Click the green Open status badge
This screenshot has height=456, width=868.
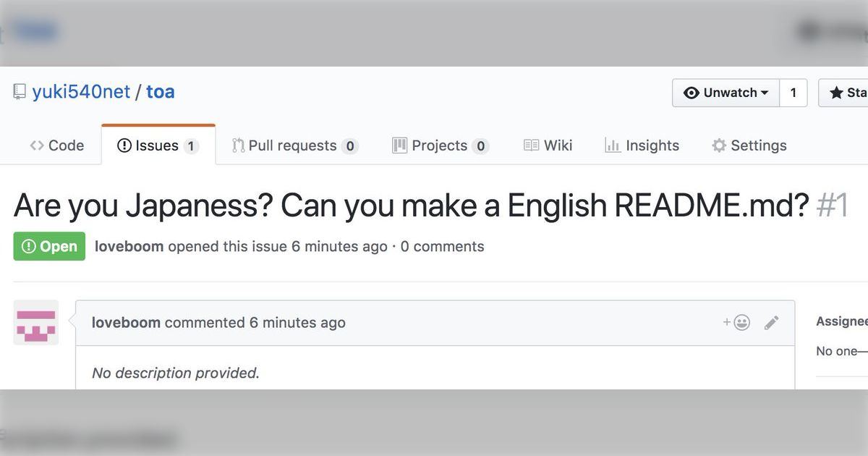pyautogui.click(x=49, y=246)
